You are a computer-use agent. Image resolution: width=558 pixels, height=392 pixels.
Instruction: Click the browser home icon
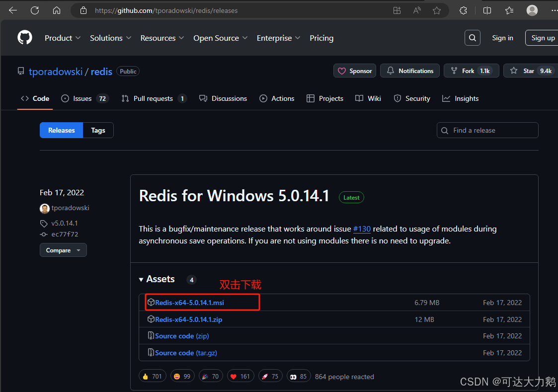[56, 10]
